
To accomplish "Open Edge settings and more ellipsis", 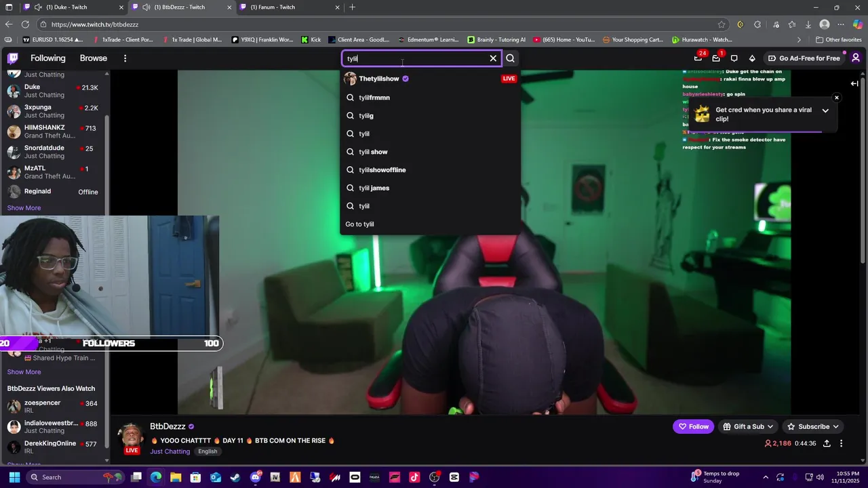I will 842,24.
